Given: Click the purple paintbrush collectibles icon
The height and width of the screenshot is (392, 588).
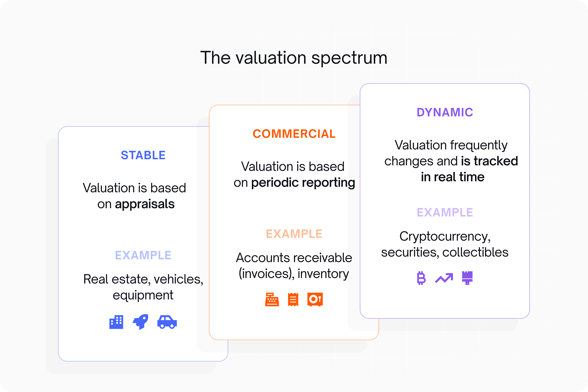Looking at the screenshot, I should tap(467, 278).
